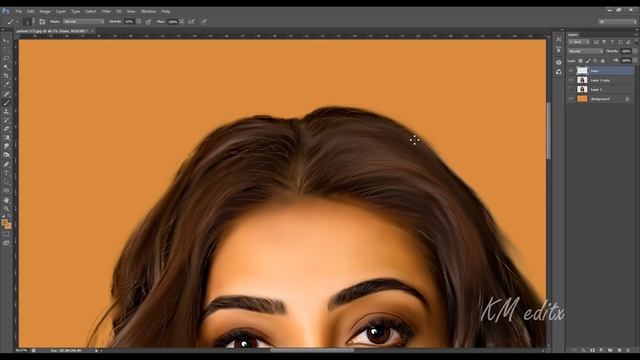Select the Healing Brush tool
Screen dimensions: 640x360
[6, 94]
